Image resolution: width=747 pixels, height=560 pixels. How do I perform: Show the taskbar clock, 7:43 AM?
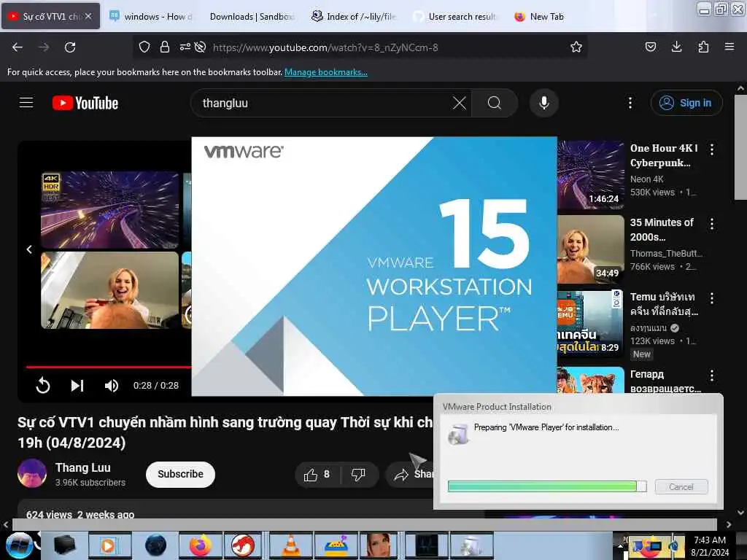point(710,546)
